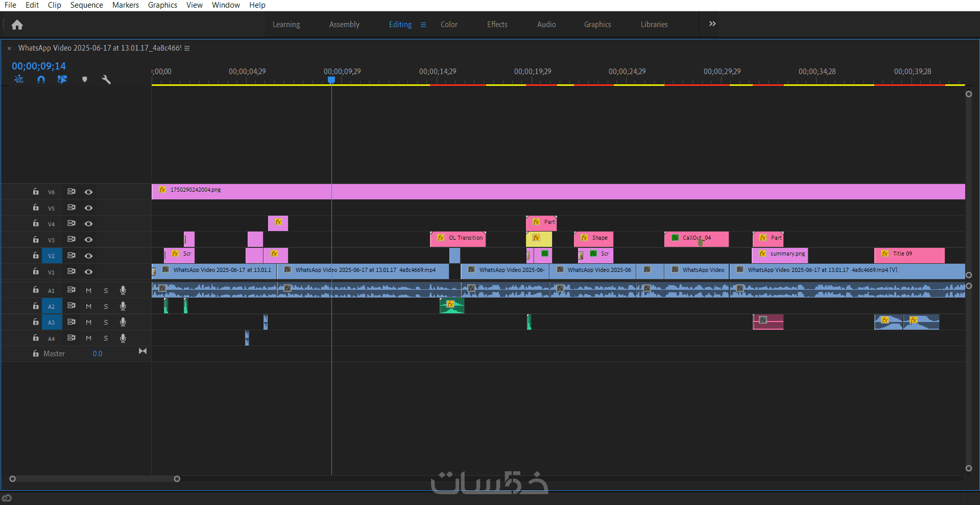Screen dimensions: 980x505
Task: Toggle sync lock for V5 track
Action: (71, 208)
